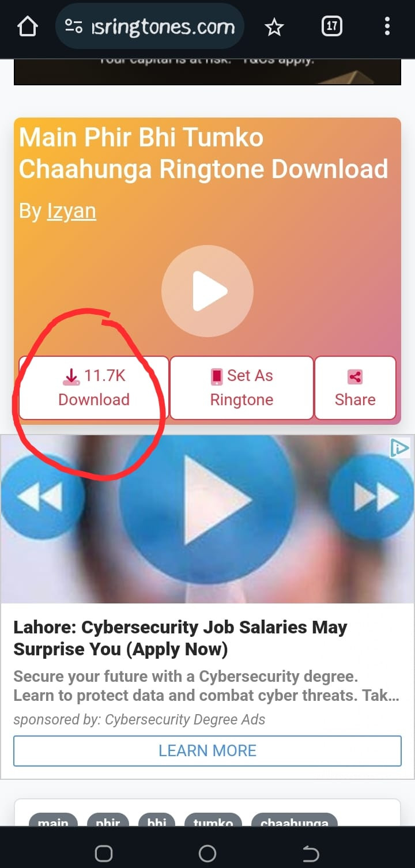The image size is (415, 868).
Task: Share this ringtone
Action: tap(355, 388)
